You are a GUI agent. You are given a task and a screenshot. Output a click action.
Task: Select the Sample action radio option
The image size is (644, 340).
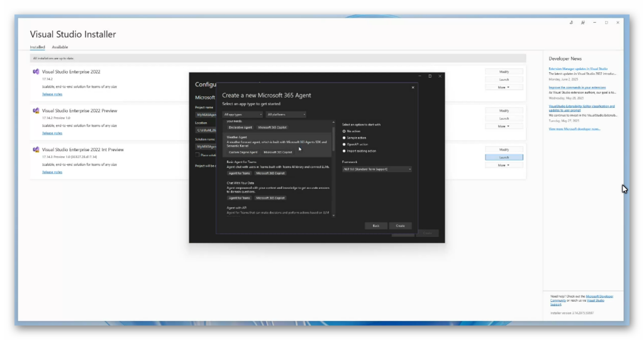click(344, 138)
